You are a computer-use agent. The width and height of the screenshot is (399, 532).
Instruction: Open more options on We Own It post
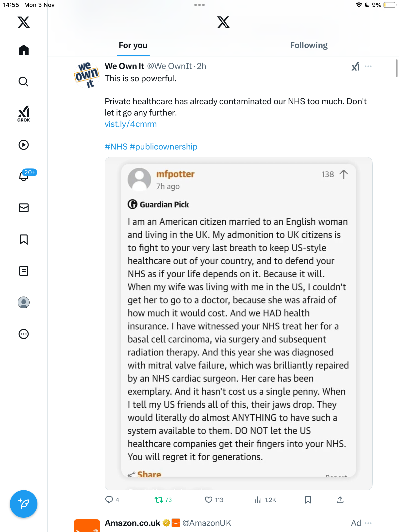coord(368,66)
